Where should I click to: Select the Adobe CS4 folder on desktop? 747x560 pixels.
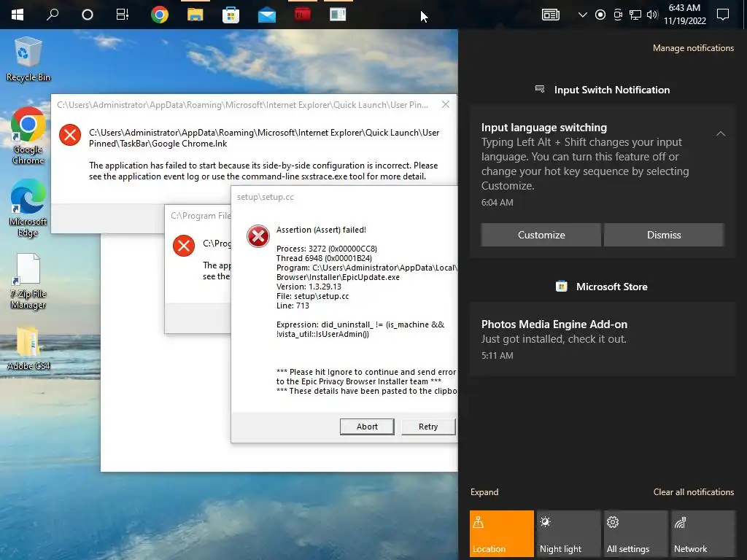[x=28, y=348]
